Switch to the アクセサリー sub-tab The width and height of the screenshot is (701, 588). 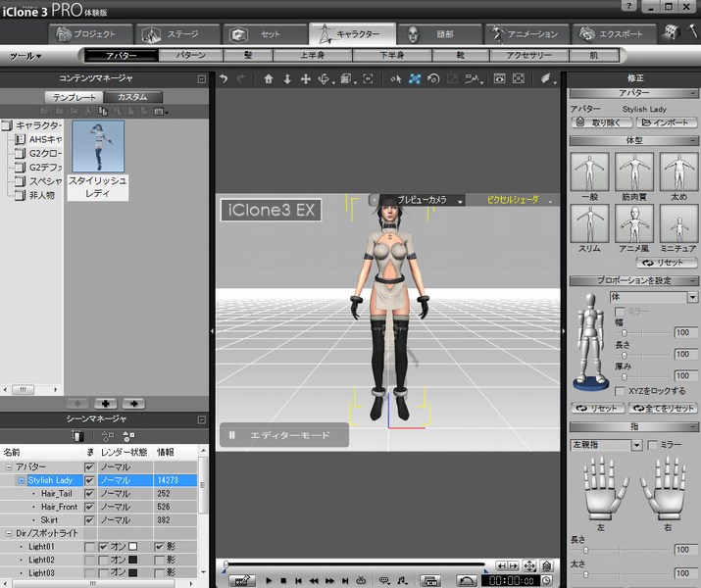(528, 56)
